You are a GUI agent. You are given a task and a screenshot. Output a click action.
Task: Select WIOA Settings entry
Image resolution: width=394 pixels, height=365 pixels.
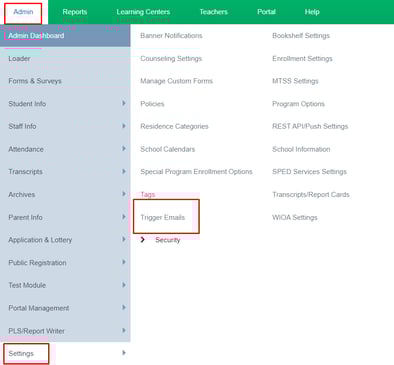coord(295,217)
